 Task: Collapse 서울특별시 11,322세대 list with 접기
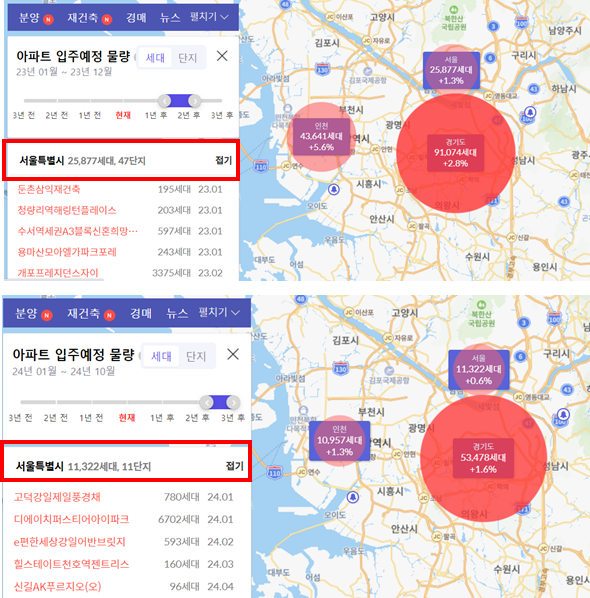tap(235, 466)
